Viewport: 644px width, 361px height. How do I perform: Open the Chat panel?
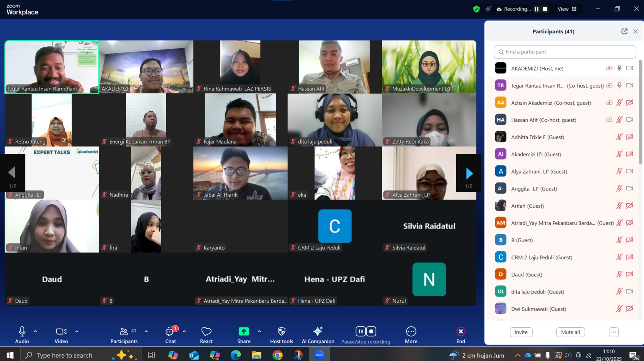(x=170, y=332)
